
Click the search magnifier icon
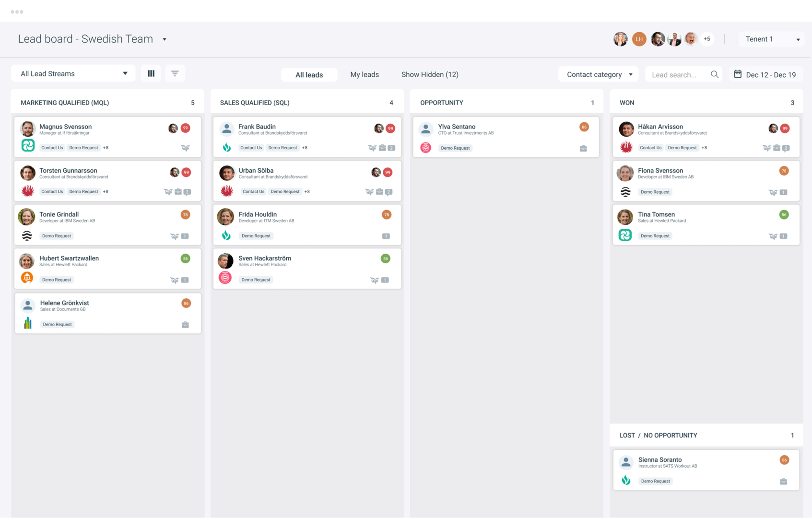click(714, 74)
